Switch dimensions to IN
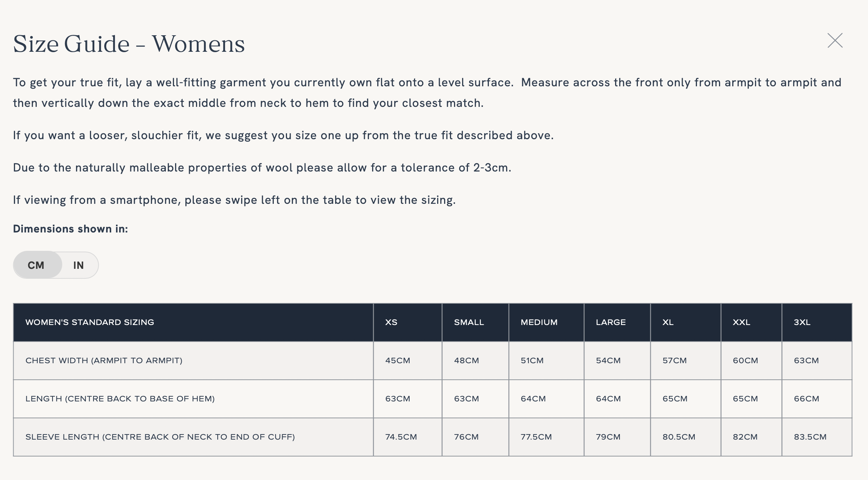Viewport: 868px width, 480px height. (x=79, y=265)
